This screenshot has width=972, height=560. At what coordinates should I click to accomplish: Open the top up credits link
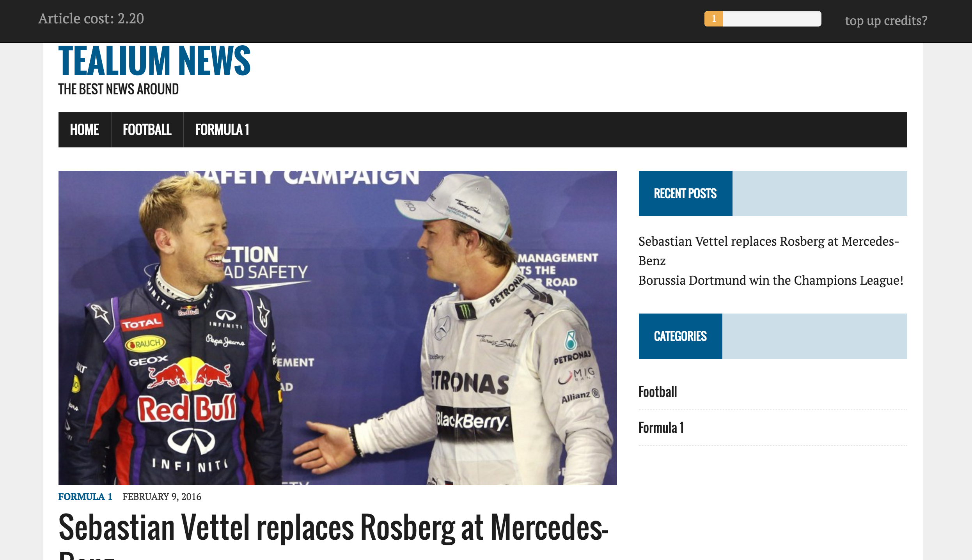[886, 20]
